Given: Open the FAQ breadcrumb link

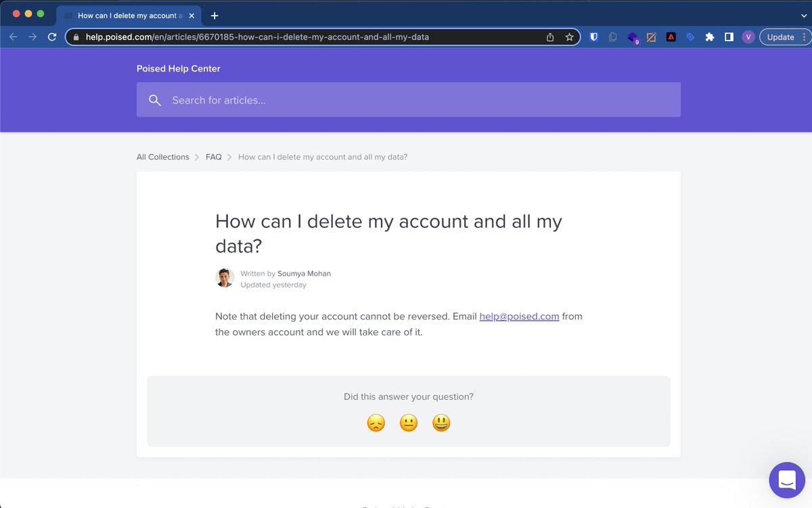Looking at the screenshot, I should (x=214, y=157).
